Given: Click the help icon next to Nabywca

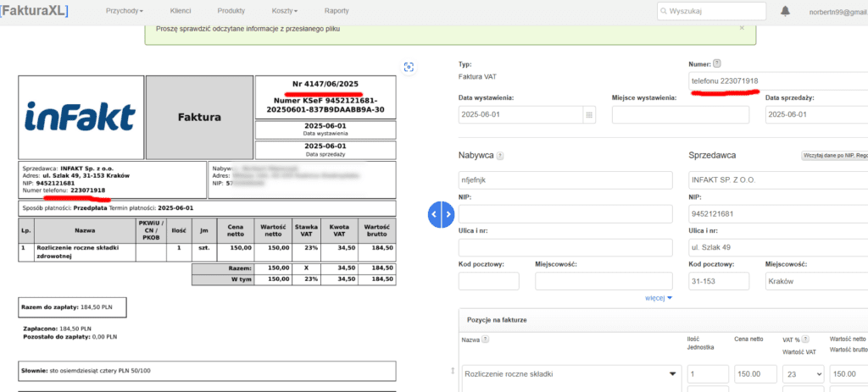Looking at the screenshot, I should [x=500, y=156].
